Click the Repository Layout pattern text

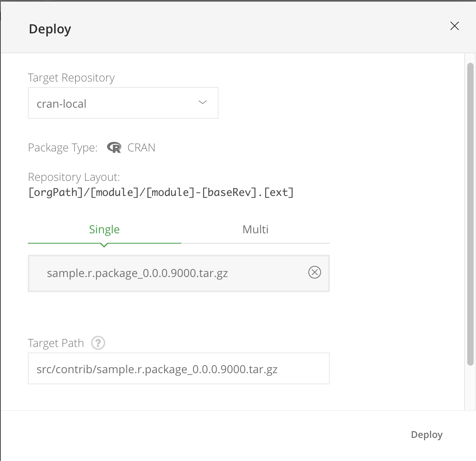coord(161,192)
